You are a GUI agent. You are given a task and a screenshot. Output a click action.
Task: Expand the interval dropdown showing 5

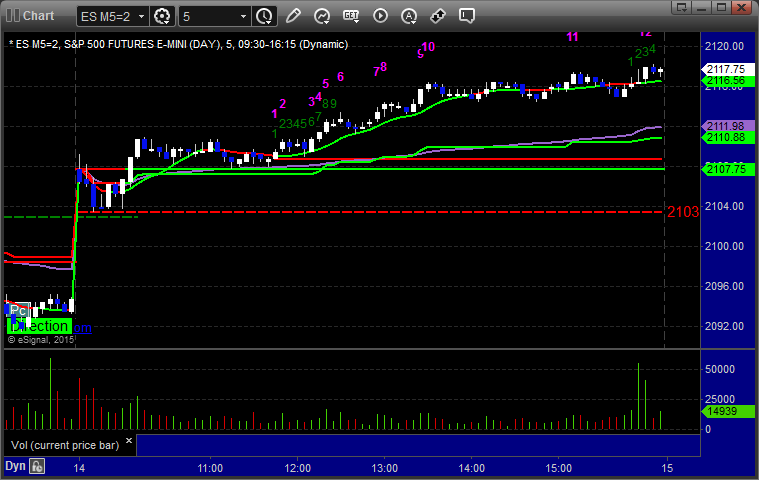[243, 16]
